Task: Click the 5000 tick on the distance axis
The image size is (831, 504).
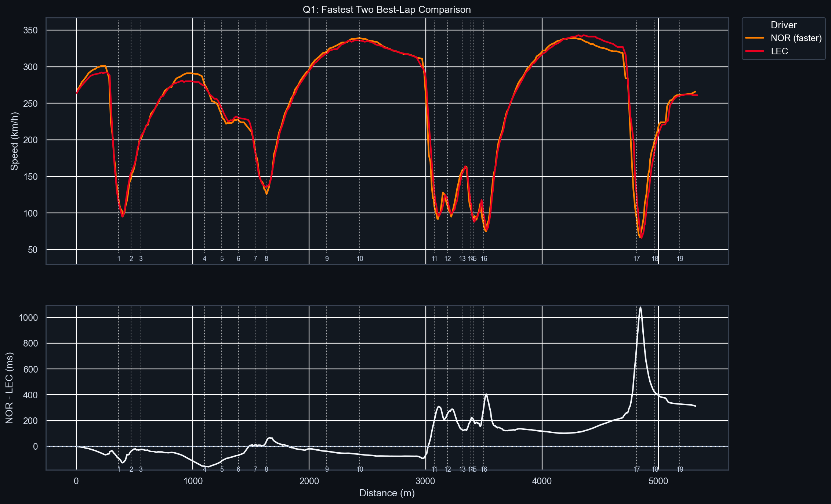Action: click(x=658, y=481)
